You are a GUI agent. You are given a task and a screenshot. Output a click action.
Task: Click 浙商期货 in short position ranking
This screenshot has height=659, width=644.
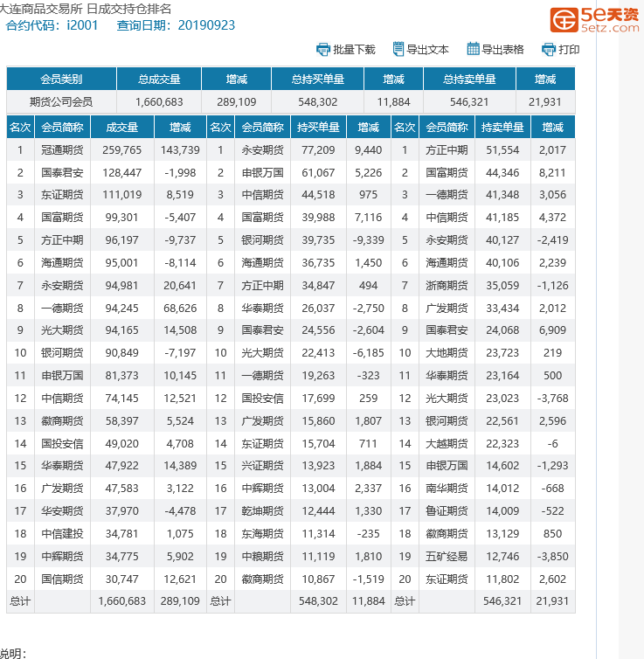pyautogui.click(x=447, y=286)
